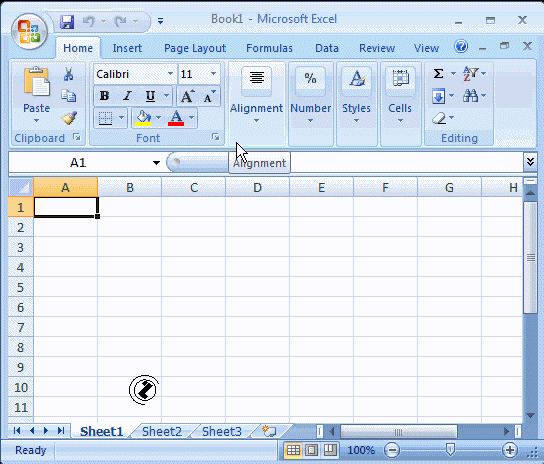This screenshot has width=544, height=464.
Task: Open the Styles group
Action: point(356,103)
